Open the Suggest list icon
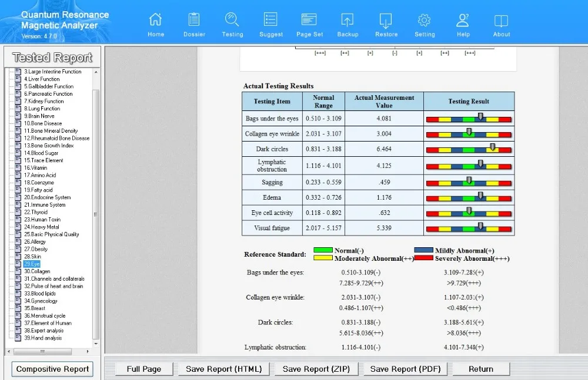This screenshot has height=380, width=588. pos(270,21)
